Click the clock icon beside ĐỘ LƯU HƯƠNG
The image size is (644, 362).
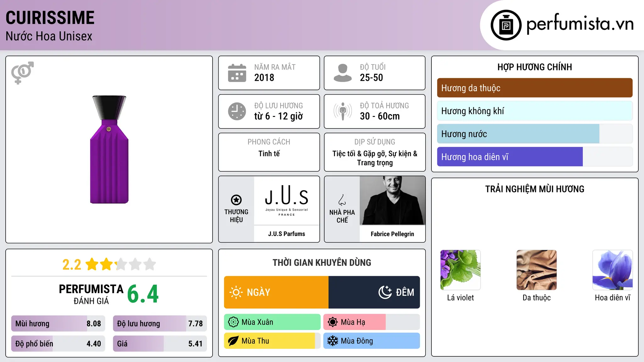237,111
